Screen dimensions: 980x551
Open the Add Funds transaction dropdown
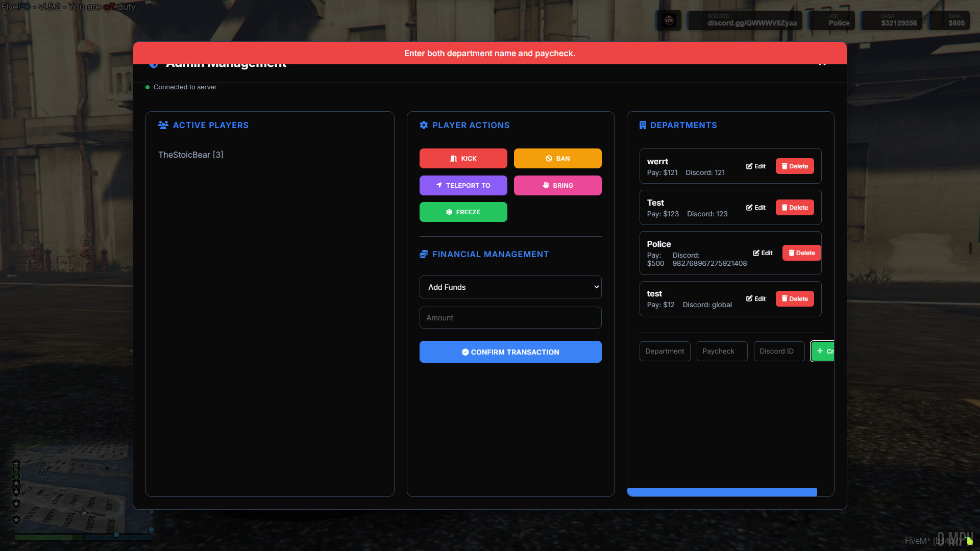click(x=510, y=287)
